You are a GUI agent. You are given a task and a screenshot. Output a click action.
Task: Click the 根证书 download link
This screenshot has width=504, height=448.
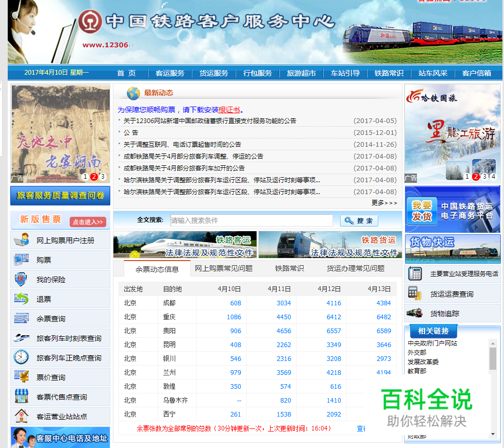[x=229, y=110]
